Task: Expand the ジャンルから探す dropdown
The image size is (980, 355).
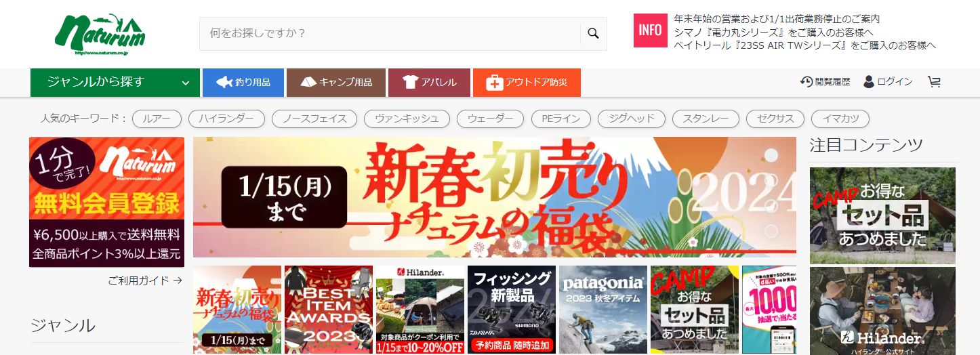Action: [115, 83]
